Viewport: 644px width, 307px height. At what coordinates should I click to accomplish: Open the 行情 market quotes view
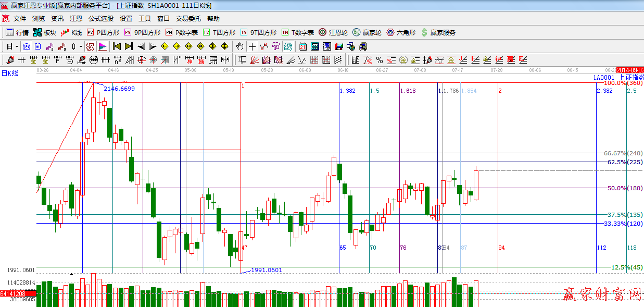tap(17, 32)
